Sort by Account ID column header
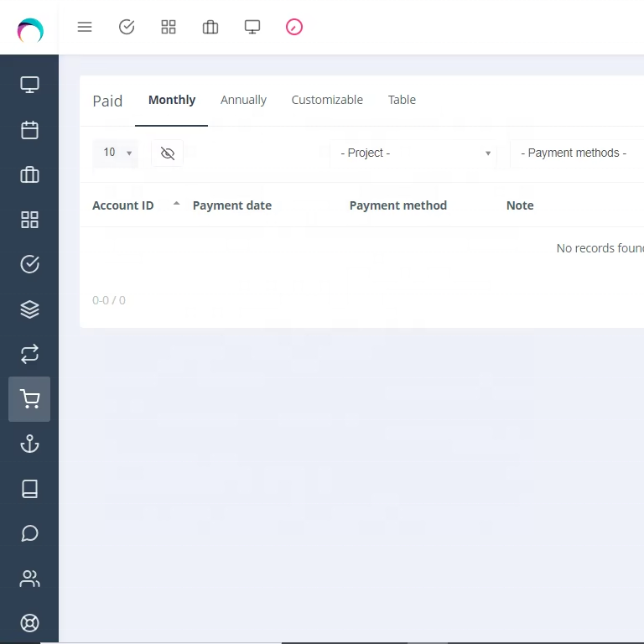Screen dimensions: 644x644 [123, 205]
